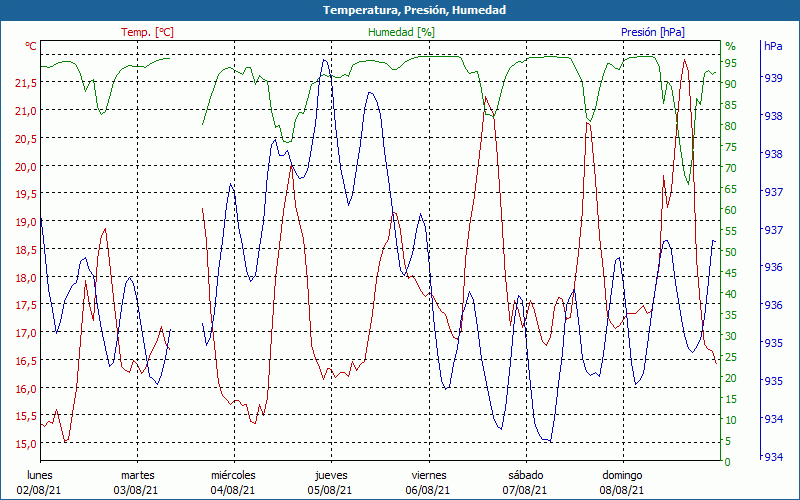Click the 'jueves 05/08/21' date label

(331, 483)
